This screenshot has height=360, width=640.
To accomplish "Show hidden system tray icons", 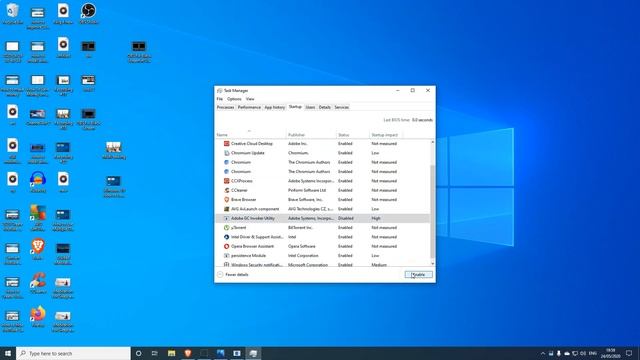I will click(543, 353).
